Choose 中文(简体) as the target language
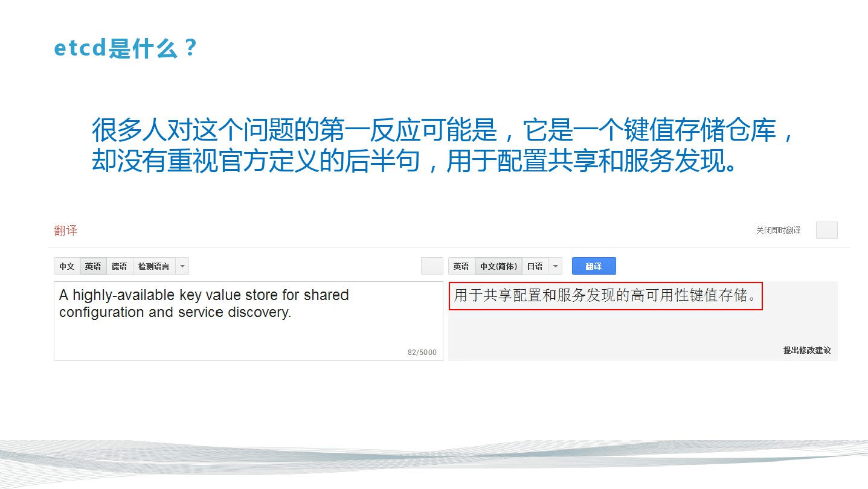The width and height of the screenshot is (868, 489). coord(498,266)
